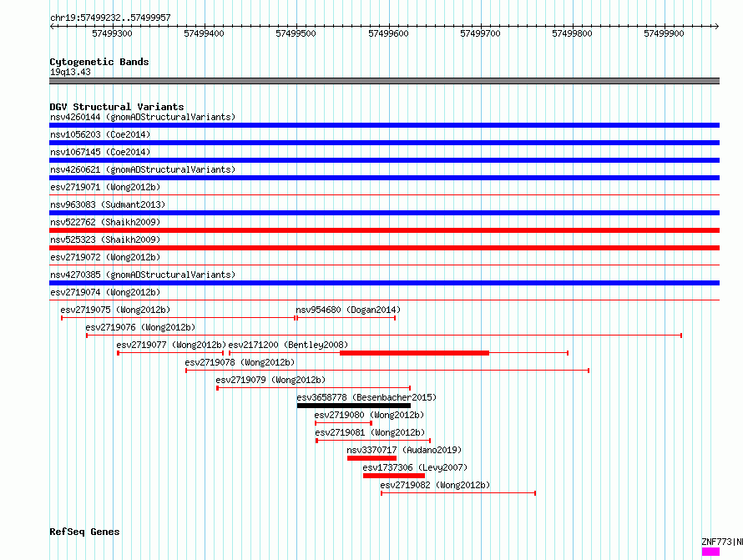Click the ruler's left arrowhead
The width and height of the screenshot is (743, 560).
point(52,27)
